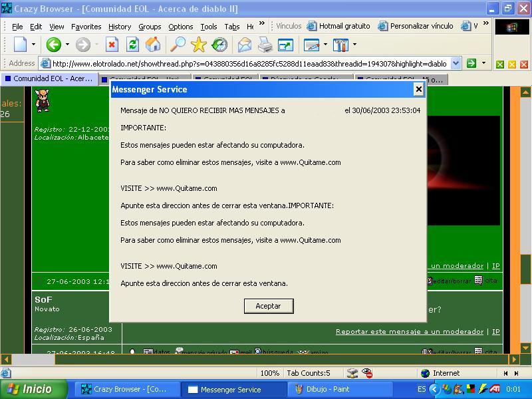The width and height of the screenshot is (532, 399).
Task: Open the Mail envelope icon
Action: (x=244, y=45)
